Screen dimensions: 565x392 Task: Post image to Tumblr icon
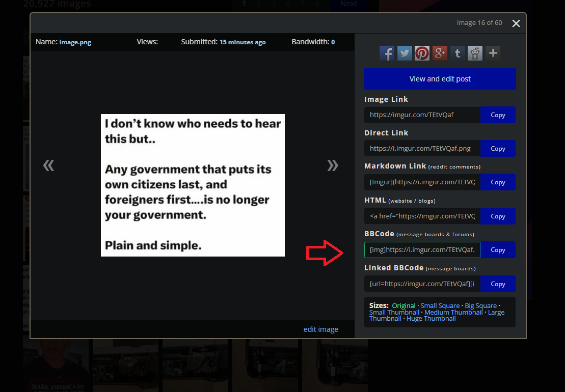(458, 53)
